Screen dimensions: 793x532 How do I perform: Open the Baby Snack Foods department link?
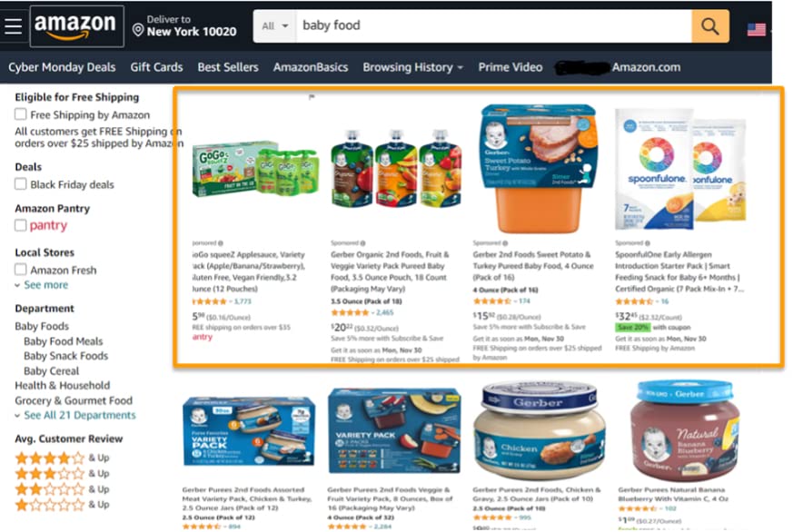pos(65,356)
